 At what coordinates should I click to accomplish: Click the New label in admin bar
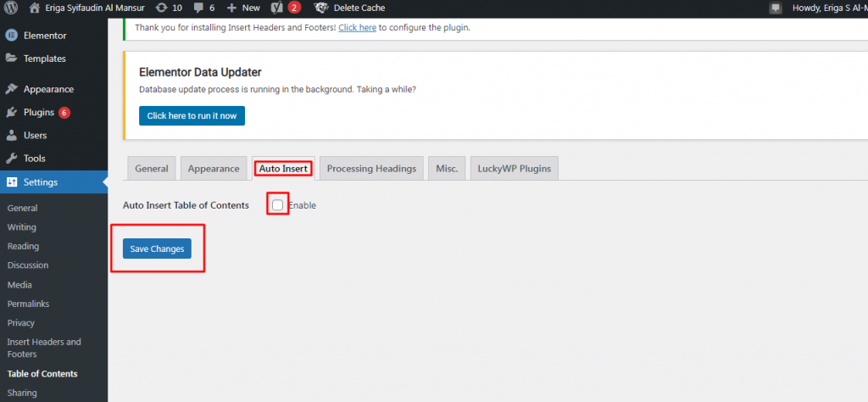[251, 8]
